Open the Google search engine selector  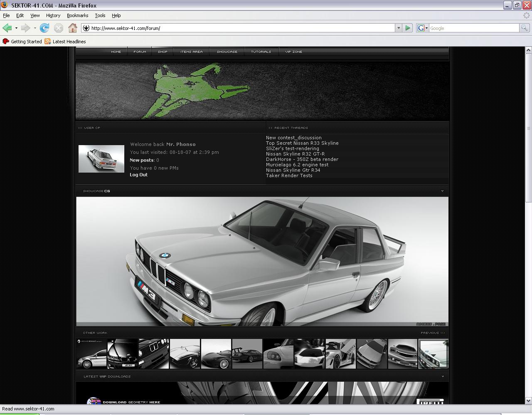[422, 28]
